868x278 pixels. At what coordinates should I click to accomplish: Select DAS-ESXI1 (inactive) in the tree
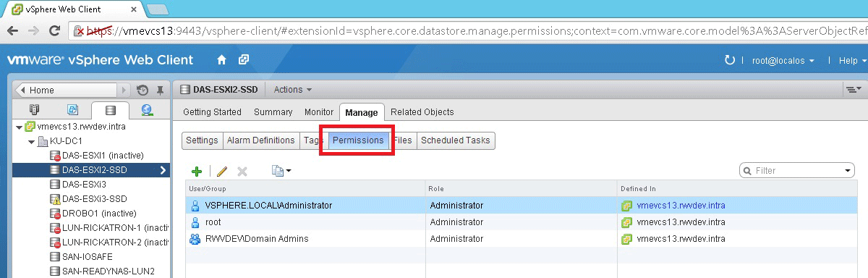pos(103,156)
